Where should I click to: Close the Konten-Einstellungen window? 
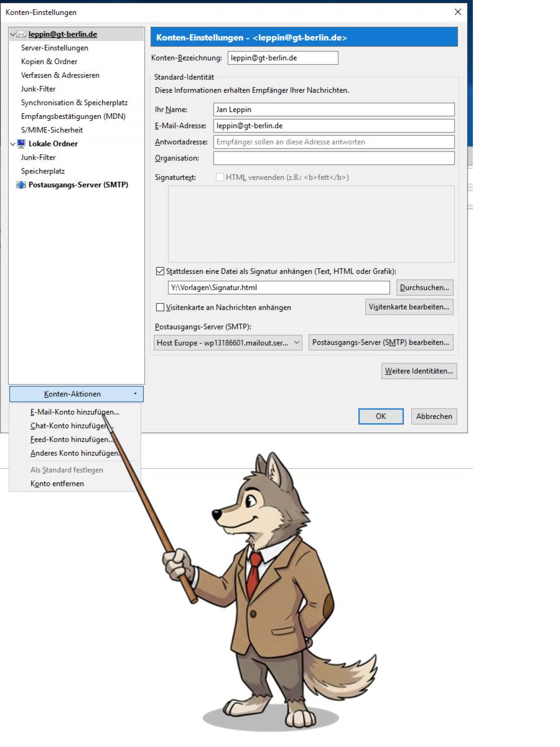tap(458, 12)
